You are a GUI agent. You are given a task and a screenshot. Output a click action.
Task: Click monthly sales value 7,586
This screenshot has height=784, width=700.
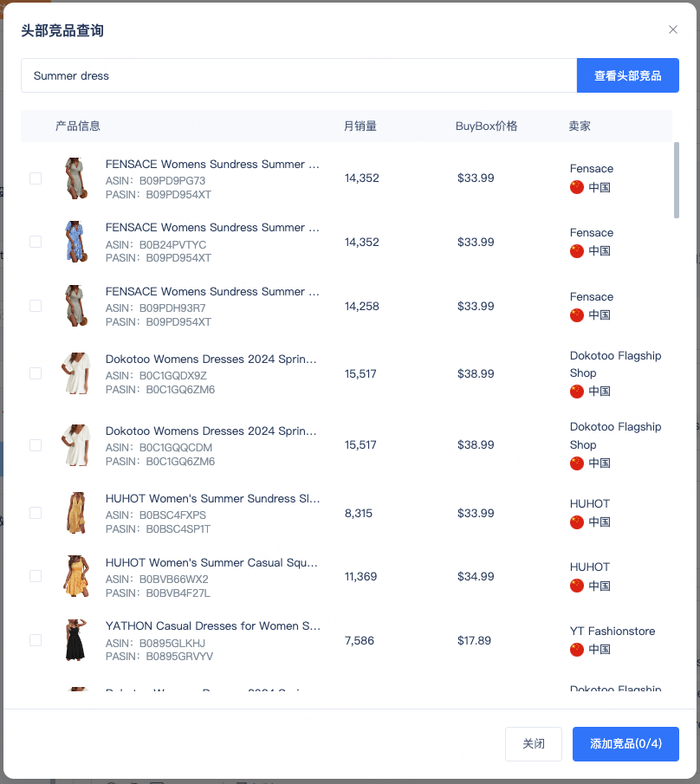(x=360, y=640)
